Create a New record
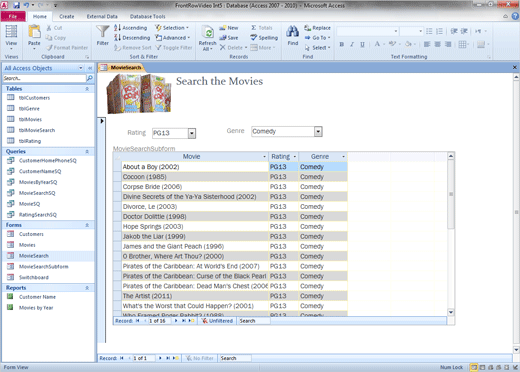Image resolution: width=520 pixels, height=372 pixels. click(x=229, y=28)
